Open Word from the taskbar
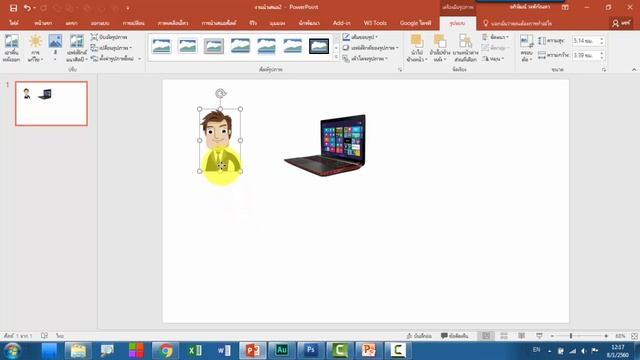 pos(224,350)
